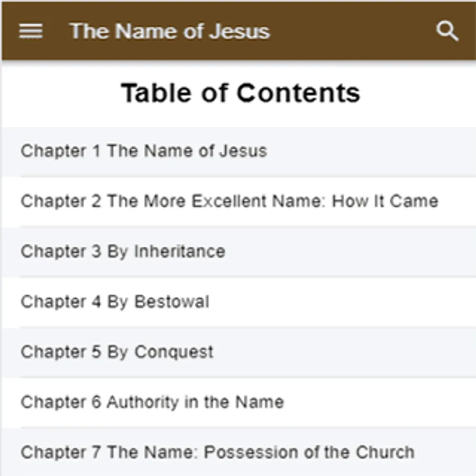This screenshot has height=476, width=476.
Task: Click 'How It Came' text in Chapter 2
Action: [x=385, y=202]
